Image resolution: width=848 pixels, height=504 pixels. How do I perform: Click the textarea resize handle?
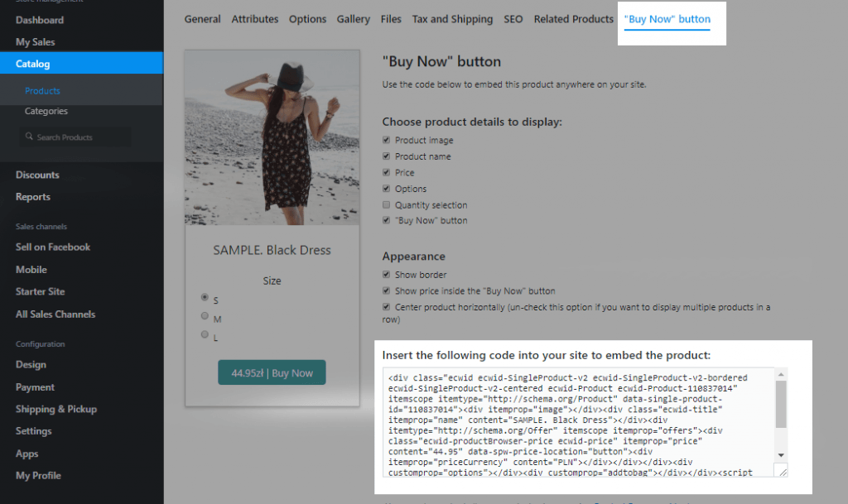782,471
